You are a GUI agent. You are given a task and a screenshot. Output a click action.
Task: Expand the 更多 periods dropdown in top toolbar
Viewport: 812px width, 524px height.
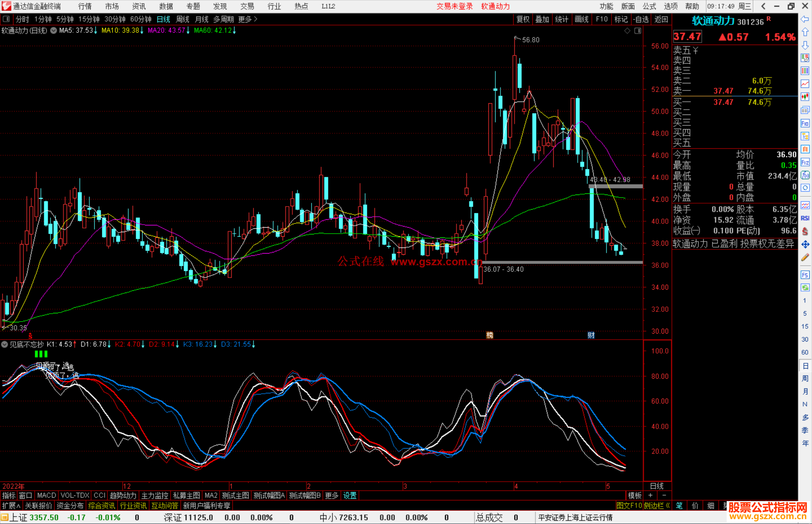248,19
